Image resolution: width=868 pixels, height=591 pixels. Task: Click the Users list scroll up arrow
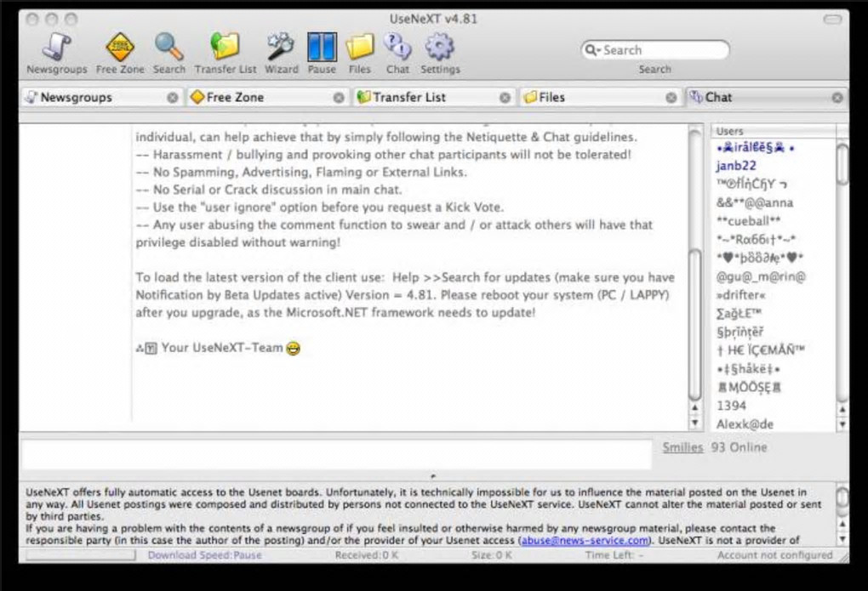tap(842, 410)
